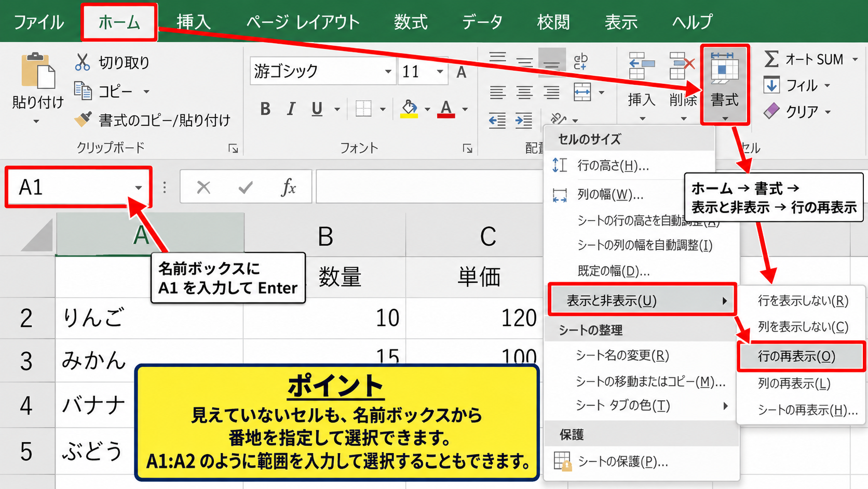Screen dimensions: 868x489
Task: Click the text orientation icon
Action: (x=559, y=118)
